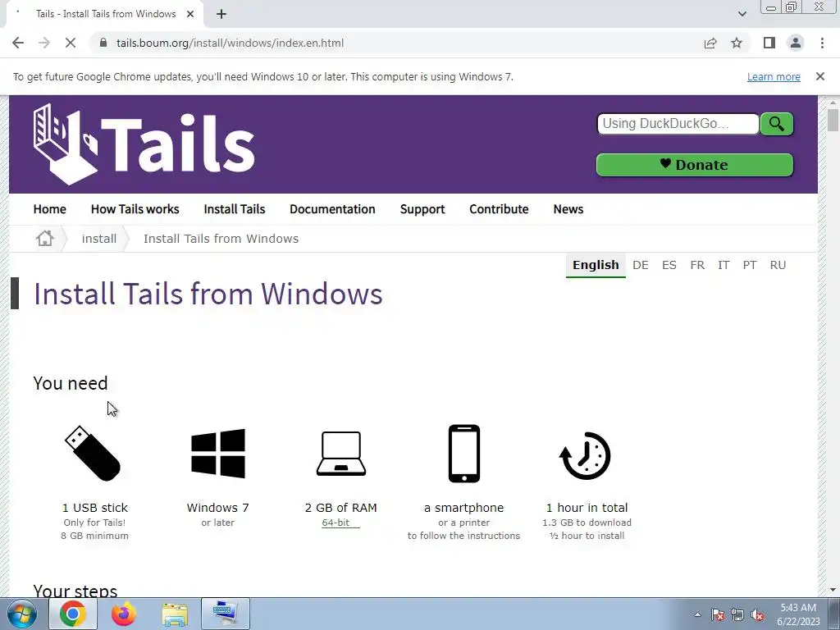Image resolution: width=840 pixels, height=630 pixels.
Task: Switch page language to ES
Action: tap(669, 265)
